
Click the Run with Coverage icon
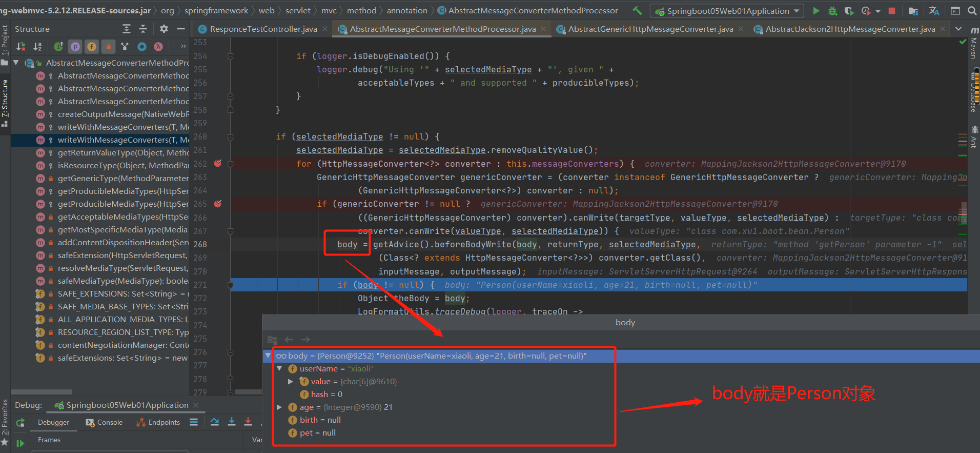[x=849, y=11]
